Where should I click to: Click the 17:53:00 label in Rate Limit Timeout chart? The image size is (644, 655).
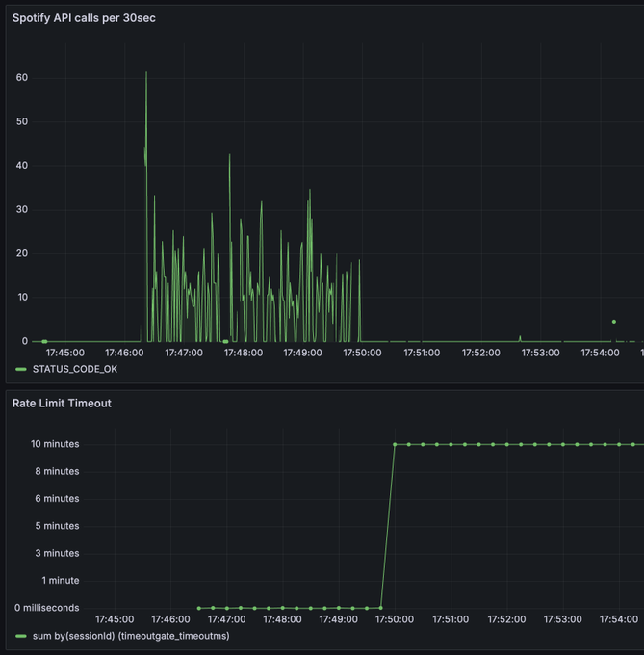[x=562, y=619]
